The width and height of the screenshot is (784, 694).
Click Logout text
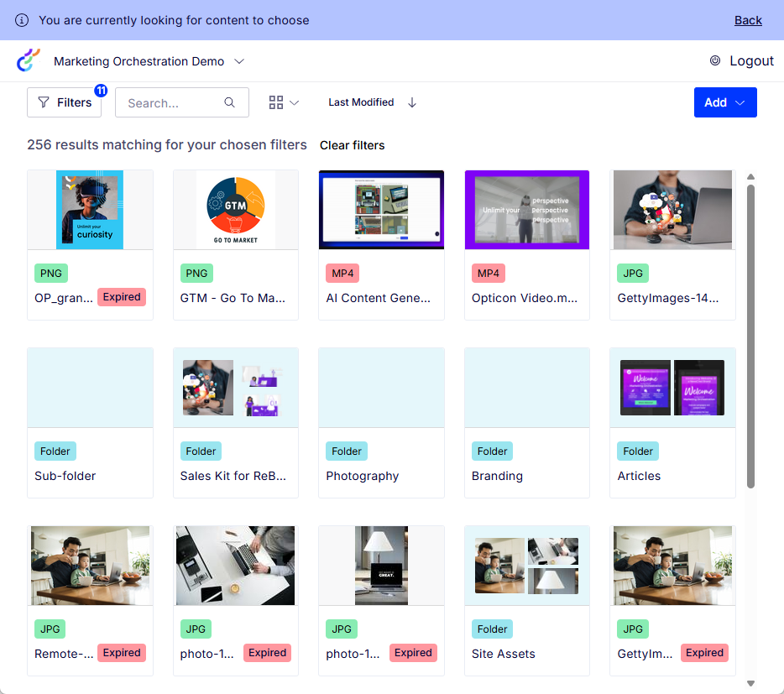click(x=751, y=60)
